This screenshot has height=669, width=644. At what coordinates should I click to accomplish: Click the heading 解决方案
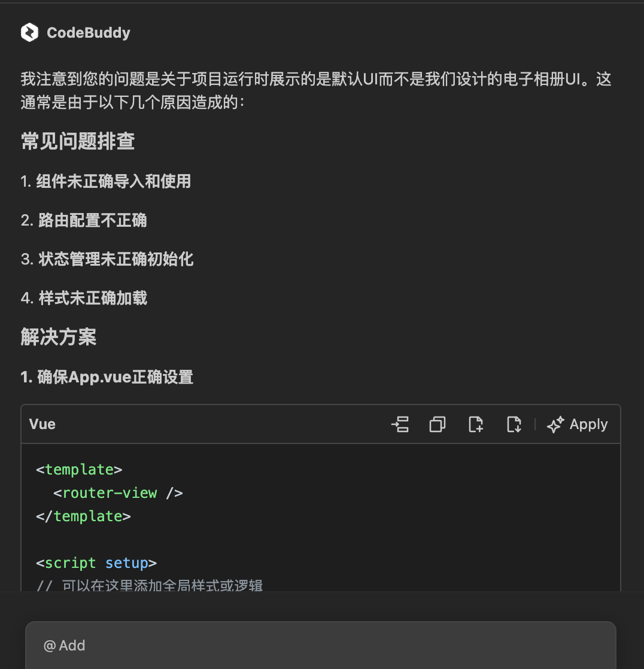58,337
